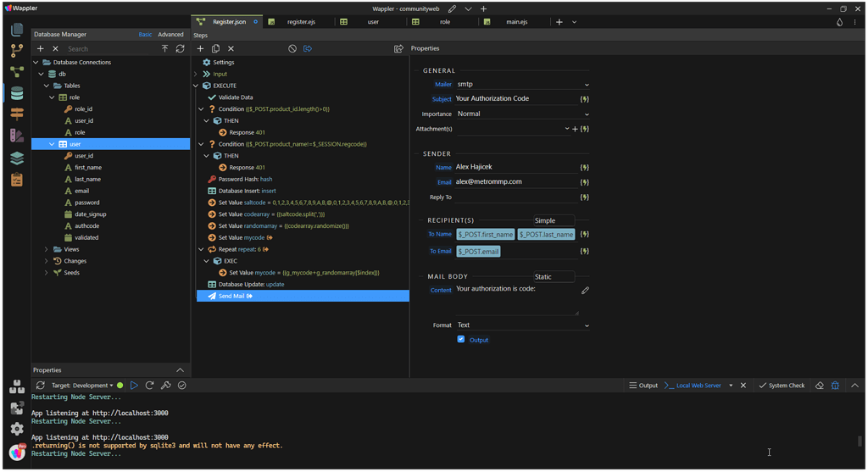
Task: Duplicate step using the copy icon in Steps
Action: tap(215, 49)
